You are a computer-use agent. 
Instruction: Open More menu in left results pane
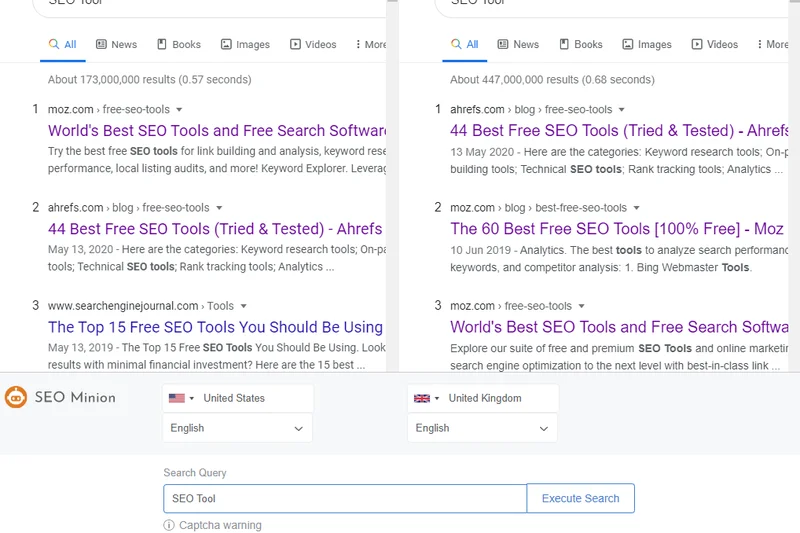371,44
